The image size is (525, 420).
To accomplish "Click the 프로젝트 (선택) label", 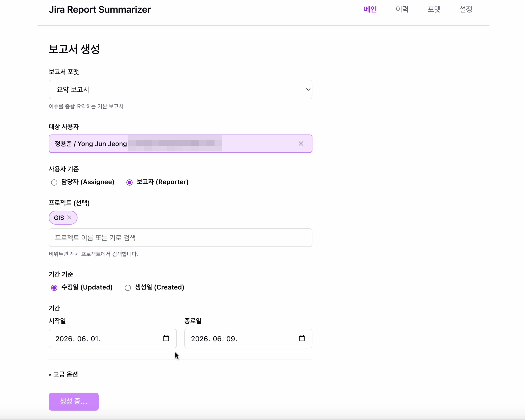I will 69,203.
